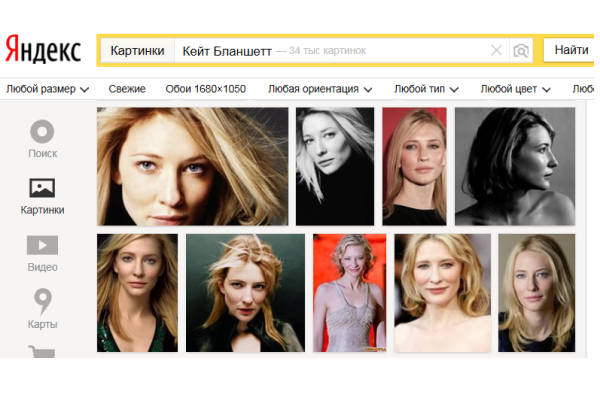The height and width of the screenshot is (400, 600).
Task: Open the thumbnail with the red background portrait
Action: [x=414, y=166]
